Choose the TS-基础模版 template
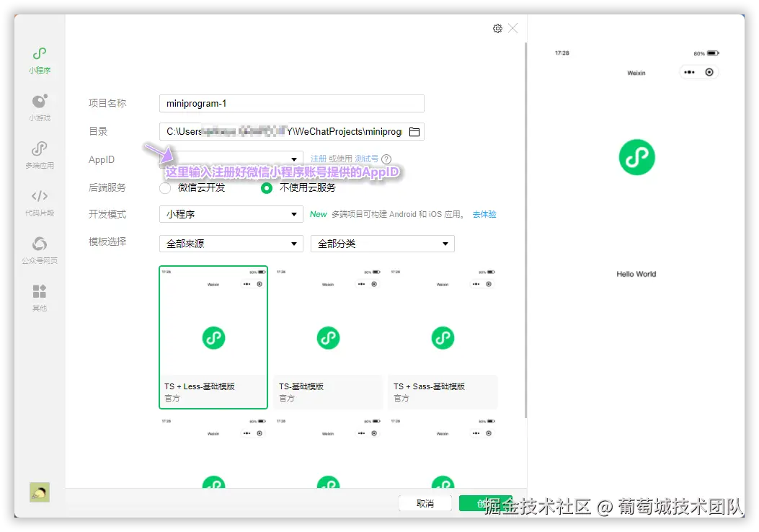Image resolution: width=759 pixels, height=532 pixels. [x=328, y=337]
